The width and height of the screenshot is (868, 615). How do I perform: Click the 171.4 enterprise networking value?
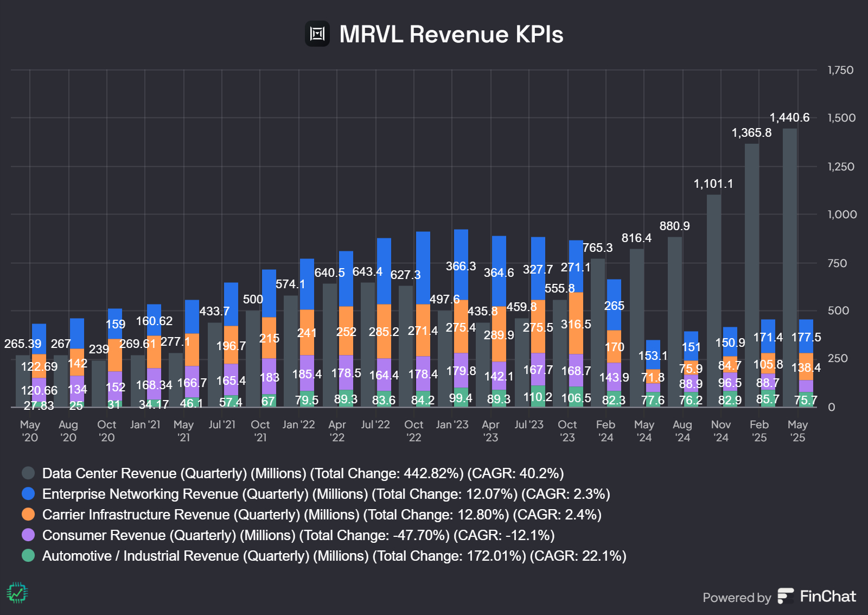coord(768,337)
